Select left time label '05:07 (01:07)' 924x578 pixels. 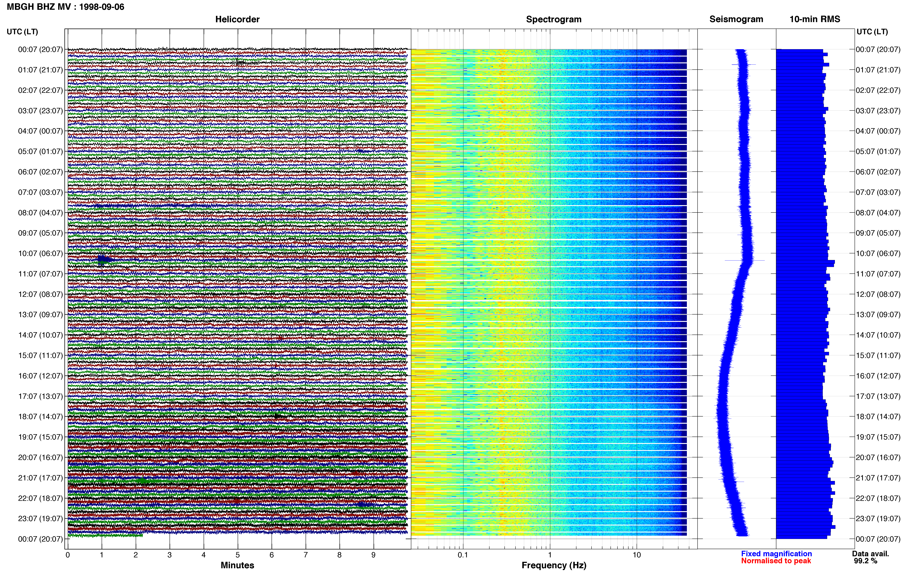point(40,151)
